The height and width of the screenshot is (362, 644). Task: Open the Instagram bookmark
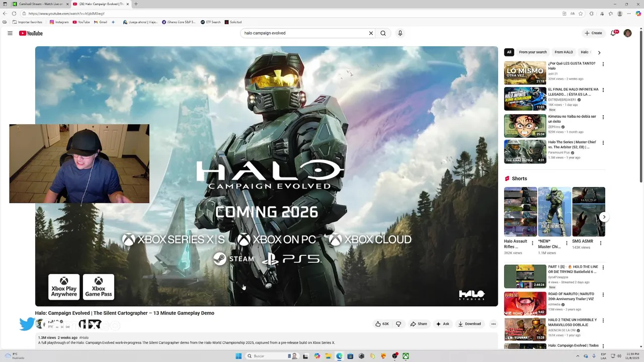click(59, 22)
